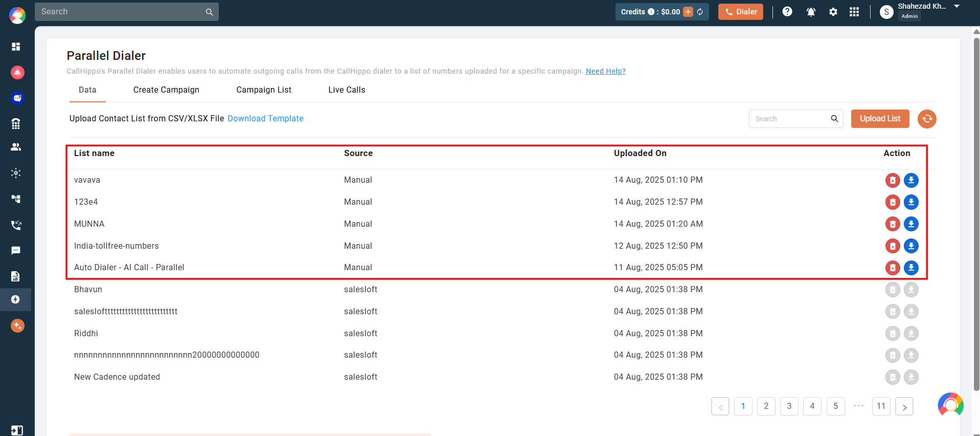Open the call logs phone-arrows sidebar icon
The image size is (980, 436).
(16, 225)
